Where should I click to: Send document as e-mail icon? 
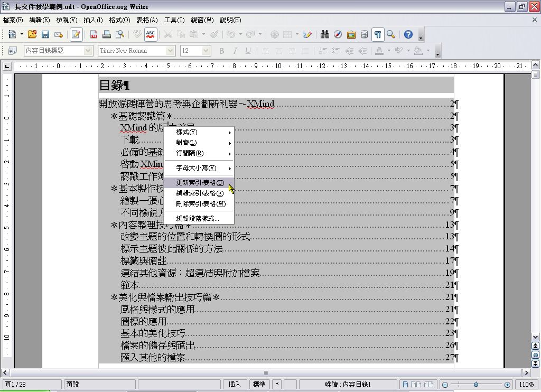(x=59, y=34)
